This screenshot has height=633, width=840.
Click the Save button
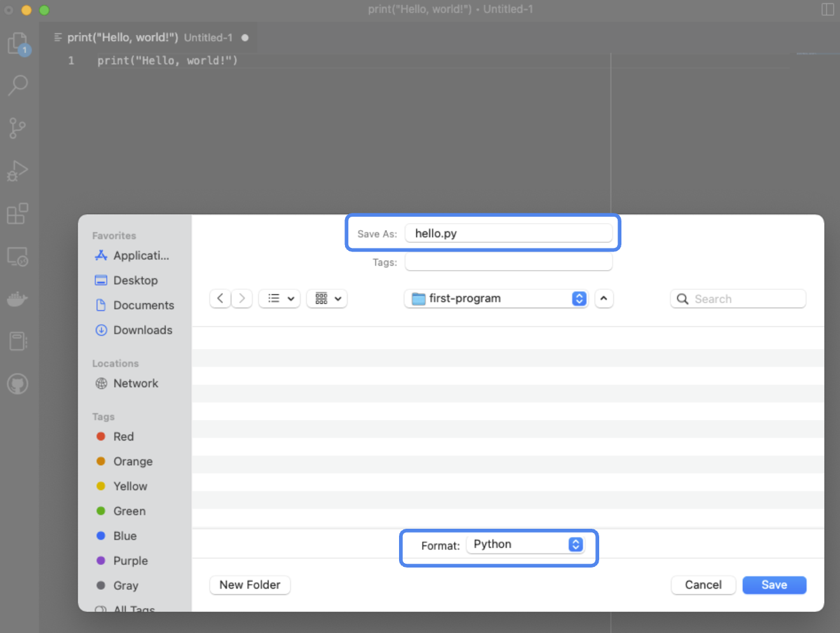pos(774,585)
